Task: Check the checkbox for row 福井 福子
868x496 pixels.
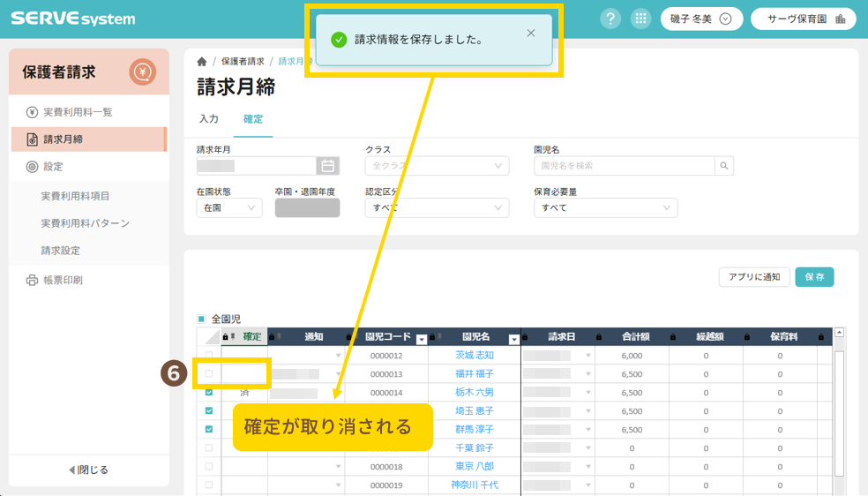Action: (209, 373)
